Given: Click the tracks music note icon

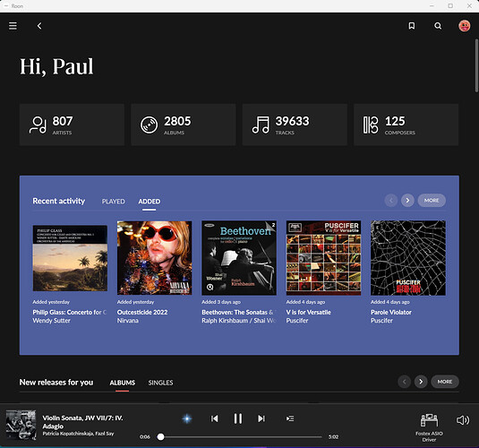Looking at the screenshot, I should tap(261, 125).
